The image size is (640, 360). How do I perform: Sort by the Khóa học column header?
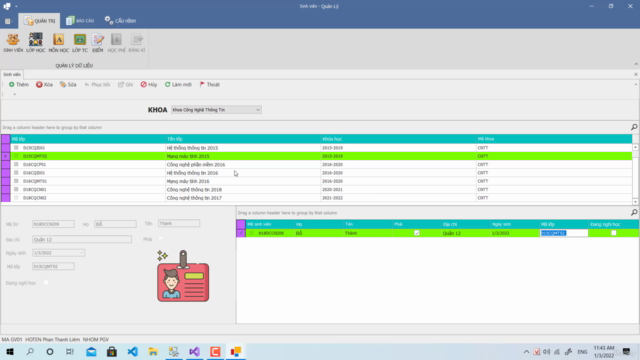(398, 139)
